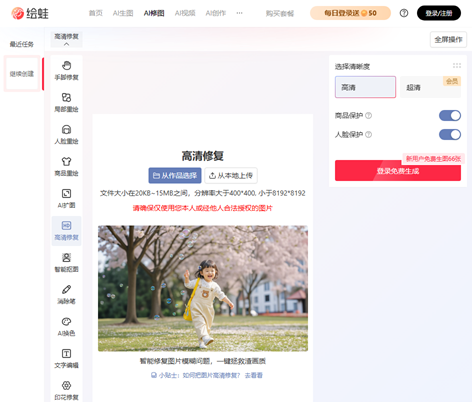Choose the 人脸重绘 face repaint tool
The width and height of the screenshot is (472, 402).
point(66,135)
